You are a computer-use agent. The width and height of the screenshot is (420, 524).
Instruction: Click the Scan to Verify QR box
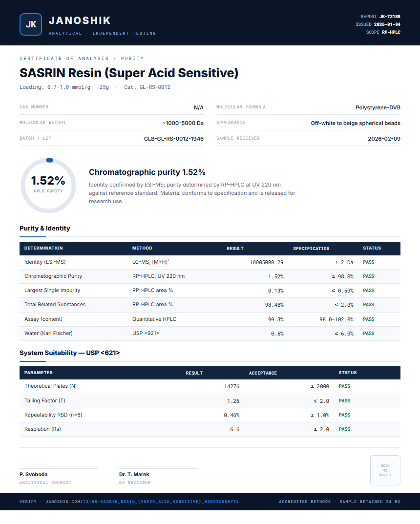(385, 470)
